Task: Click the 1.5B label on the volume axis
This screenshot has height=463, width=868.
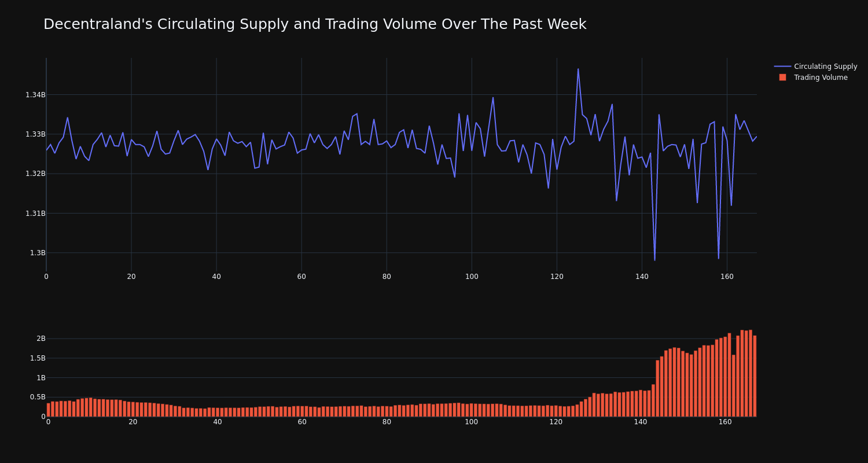Action: 38,358
